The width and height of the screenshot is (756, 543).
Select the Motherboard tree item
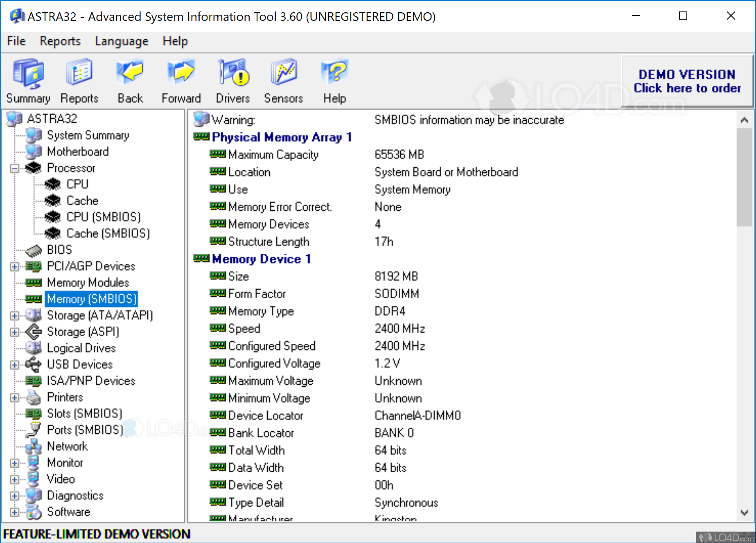(x=78, y=151)
